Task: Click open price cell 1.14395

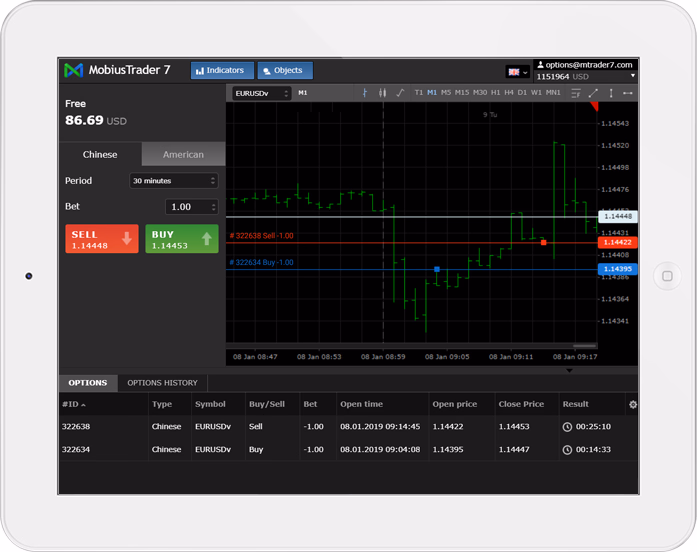Action: point(448,450)
